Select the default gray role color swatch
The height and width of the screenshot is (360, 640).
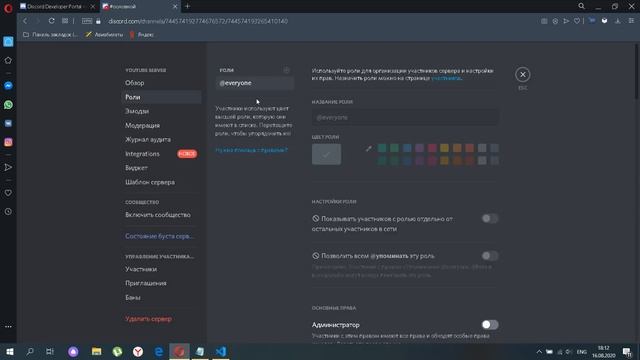327,154
